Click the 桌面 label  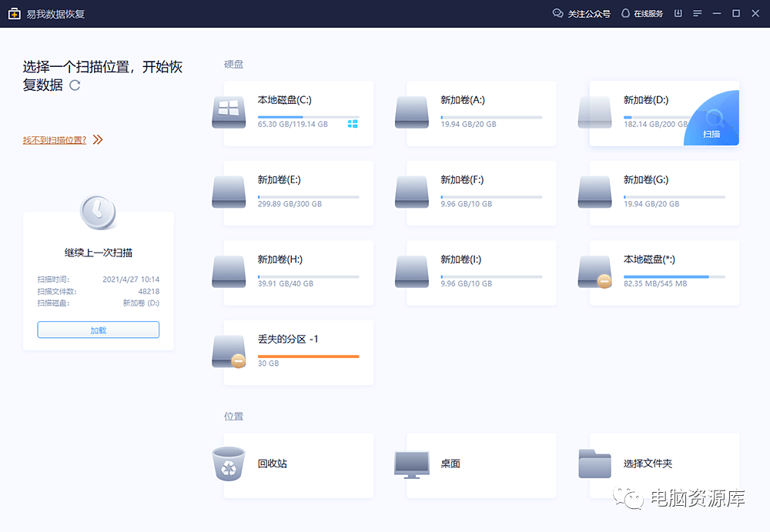450,463
